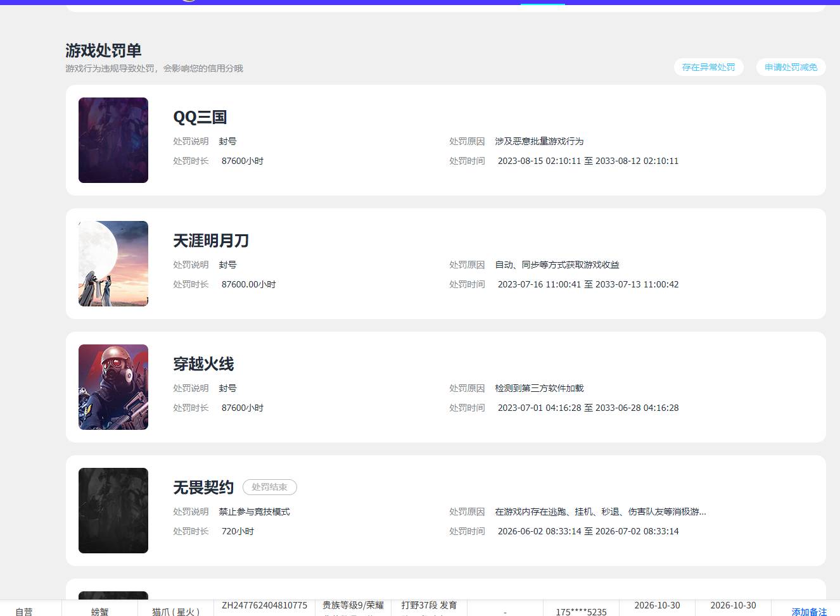This screenshot has width=840, height=616.
Task: Click the 无畏契约 penalty time range
Action: [588, 531]
